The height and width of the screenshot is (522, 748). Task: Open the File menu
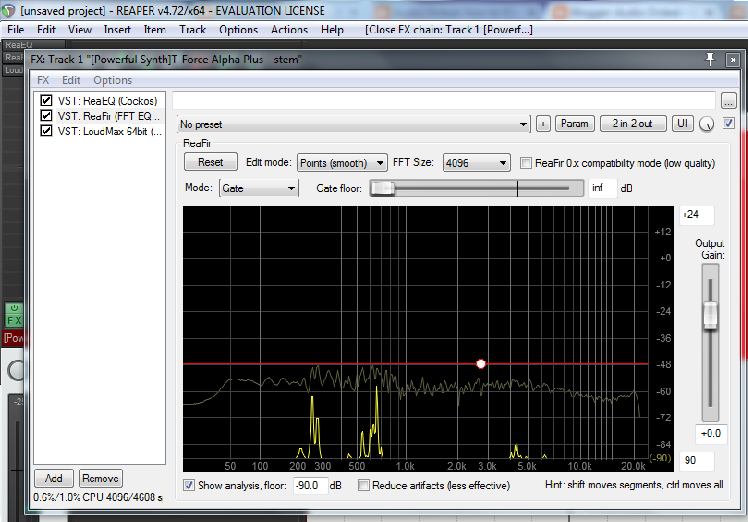click(16, 30)
